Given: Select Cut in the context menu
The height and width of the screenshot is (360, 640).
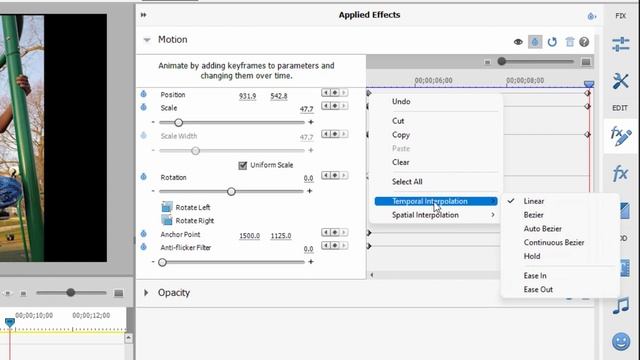Looking at the screenshot, I should tap(398, 121).
